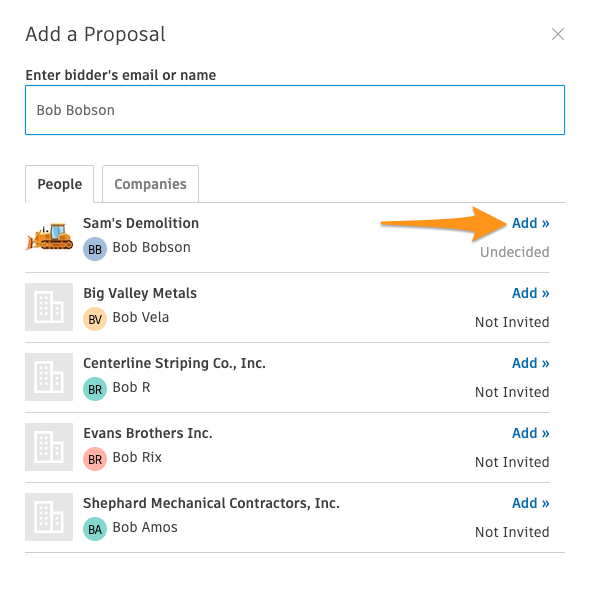
Task: Select the Sam's Demolition company name
Action: click(x=141, y=223)
